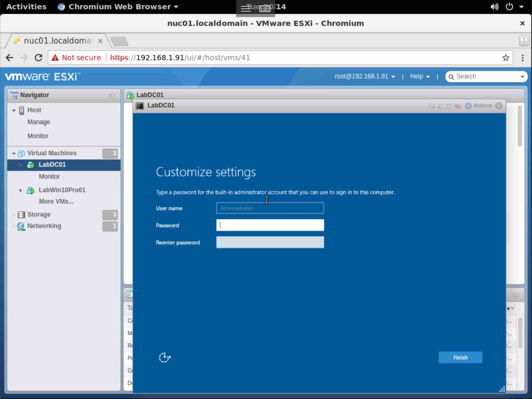
Task: Click the Recent tasks vertical scrollbar
Action: 520,332
